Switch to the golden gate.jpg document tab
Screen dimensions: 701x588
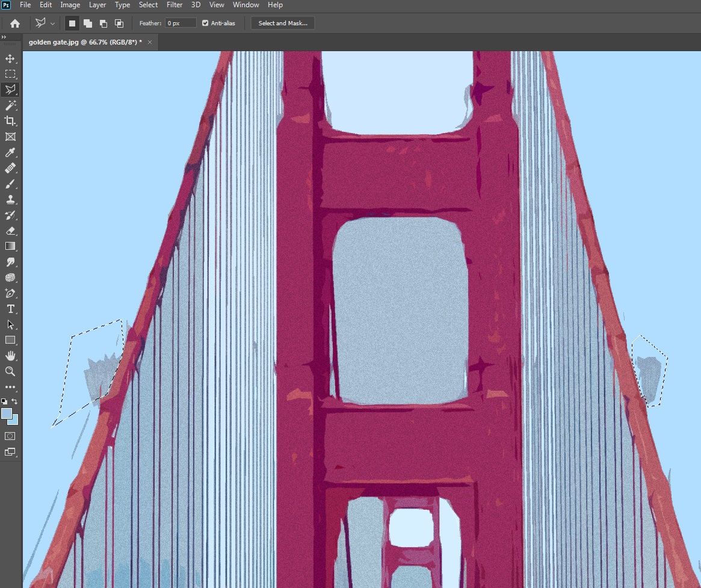(85, 42)
